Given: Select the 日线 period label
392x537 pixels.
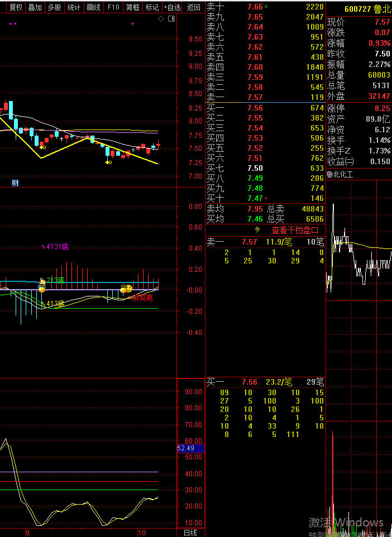Looking at the screenshot, I should pyautogui.click(x=190, y=533).
